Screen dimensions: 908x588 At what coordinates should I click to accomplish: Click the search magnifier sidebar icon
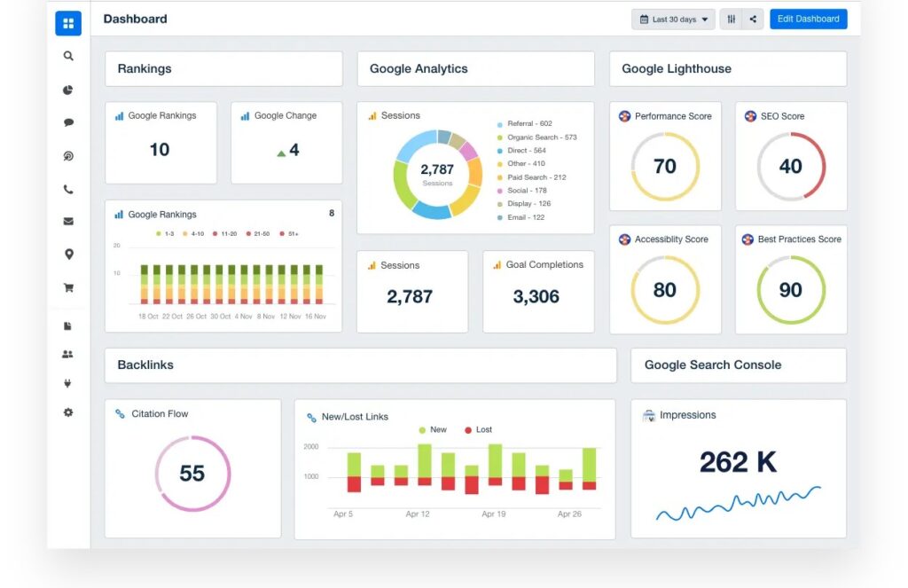click(68, 56)
